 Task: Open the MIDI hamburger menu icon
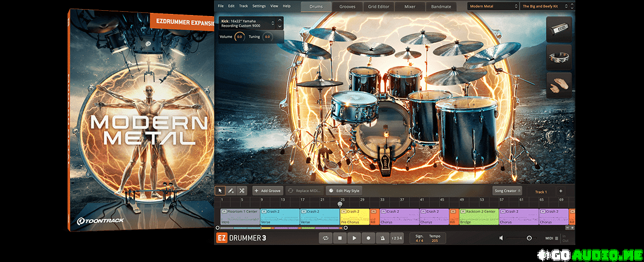556,238
